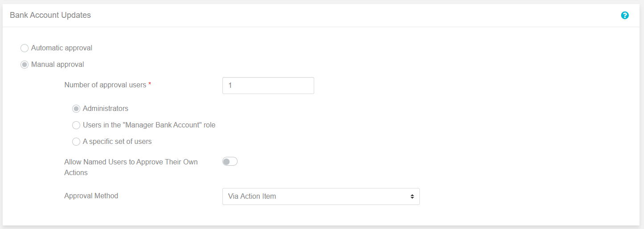Select the Manual approval radio button
The image size is (644, 229).
pos(25,65)
